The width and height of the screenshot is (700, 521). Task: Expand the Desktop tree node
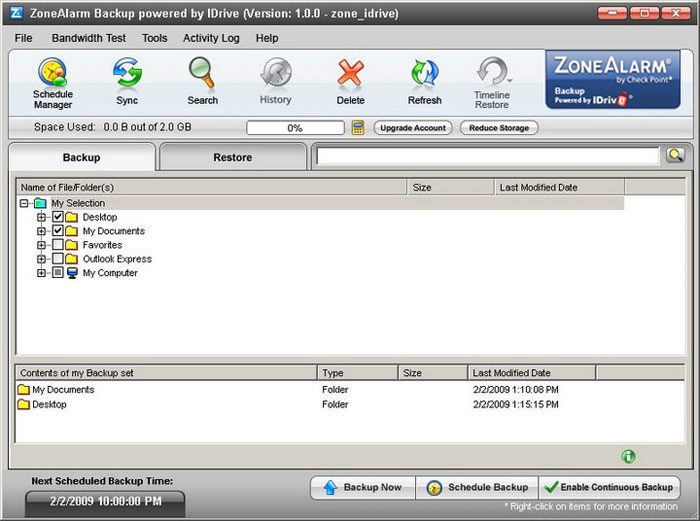tap(41, 217)
